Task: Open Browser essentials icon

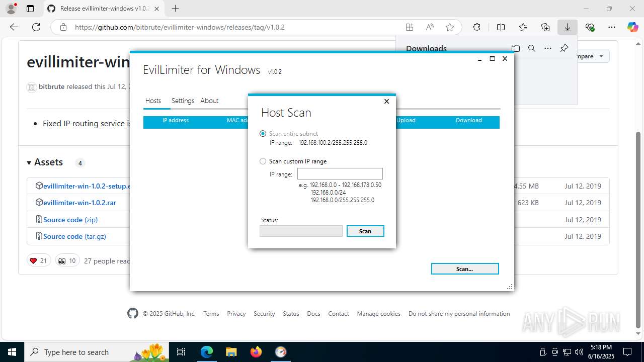Action: 590,27
